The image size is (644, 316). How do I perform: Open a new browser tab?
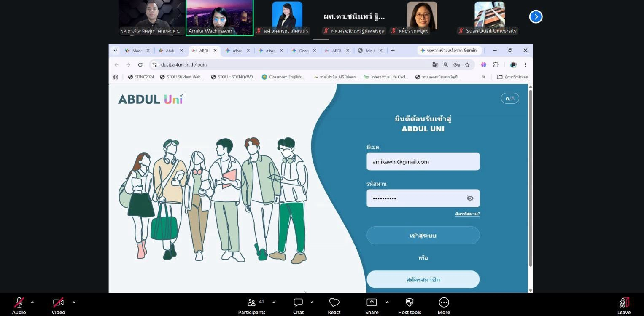tap(393, 51)
